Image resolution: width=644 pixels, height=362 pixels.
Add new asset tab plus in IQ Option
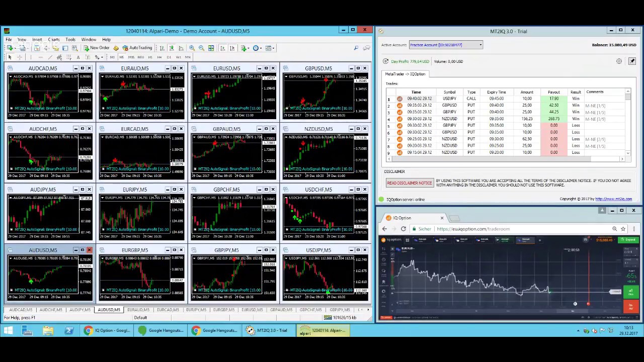click(x=540, y=240)
